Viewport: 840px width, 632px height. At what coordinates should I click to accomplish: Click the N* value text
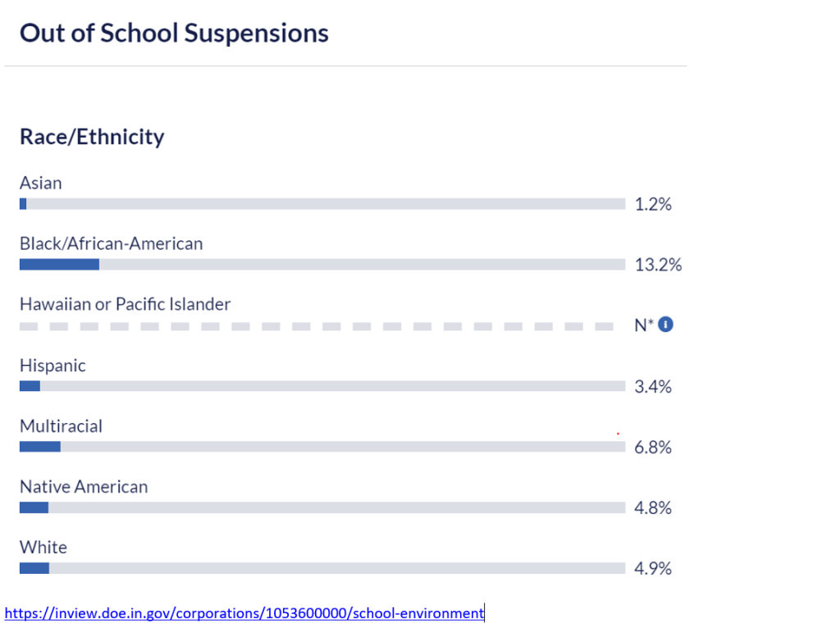pyautogui.click(x=644, y=325)
